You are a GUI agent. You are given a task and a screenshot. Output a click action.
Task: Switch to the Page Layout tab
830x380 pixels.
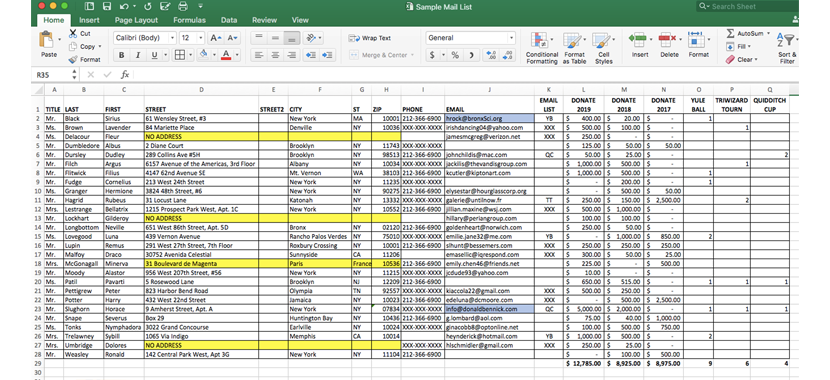[x=136, y=20]
